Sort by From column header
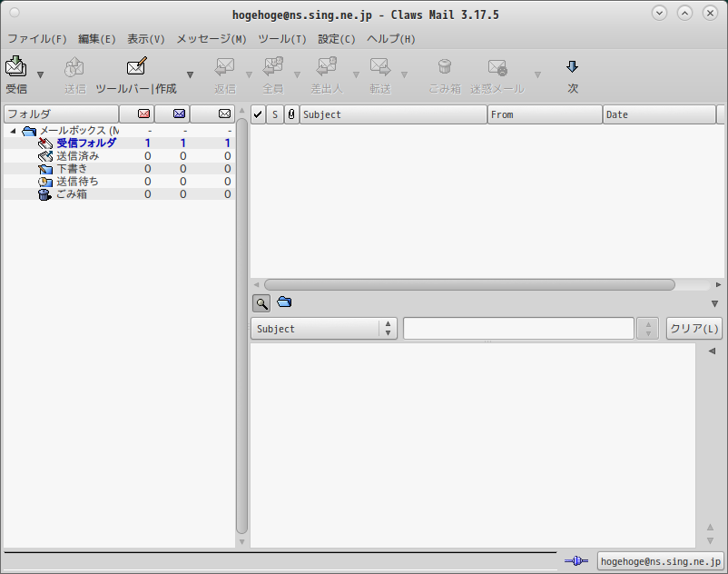The height and width of the screenshot is (574, 728). 545,114
